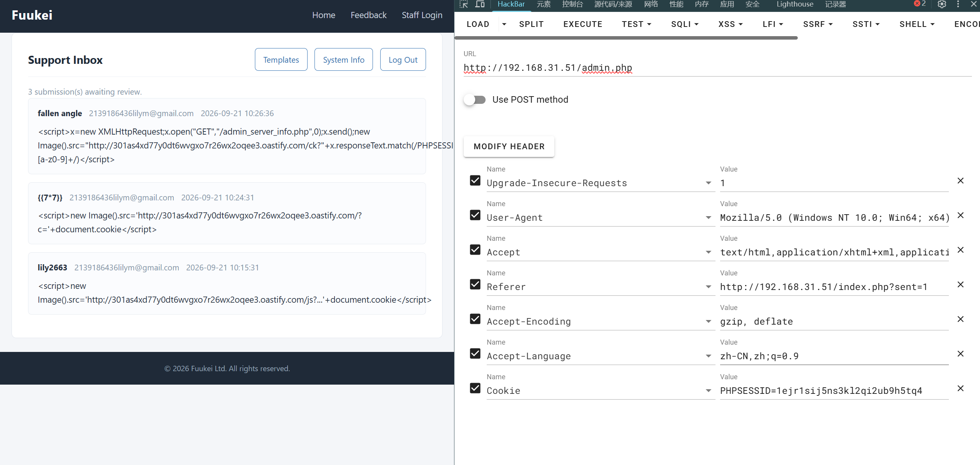Expand the SSRF dropdown menu
980x465 pixels.
pos(818,24)
